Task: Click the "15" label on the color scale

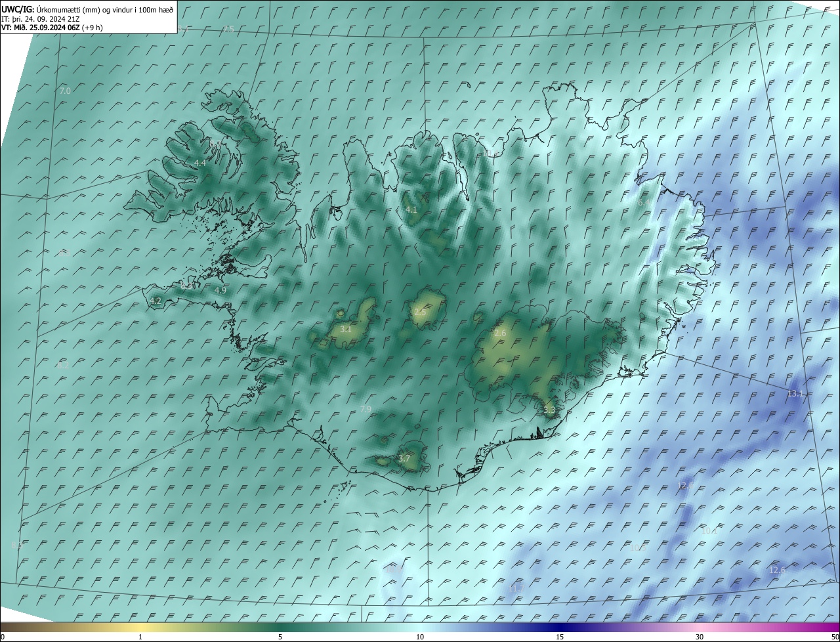Action: (560, 637)
